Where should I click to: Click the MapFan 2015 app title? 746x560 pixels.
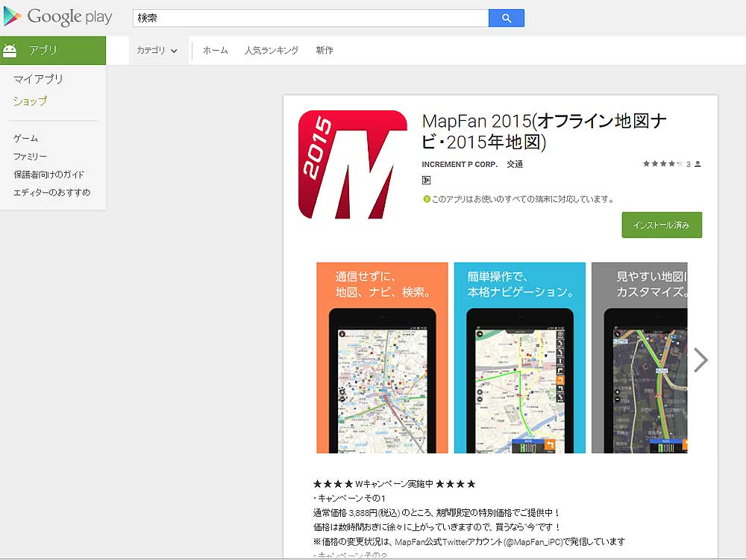(x=544, y=132)
